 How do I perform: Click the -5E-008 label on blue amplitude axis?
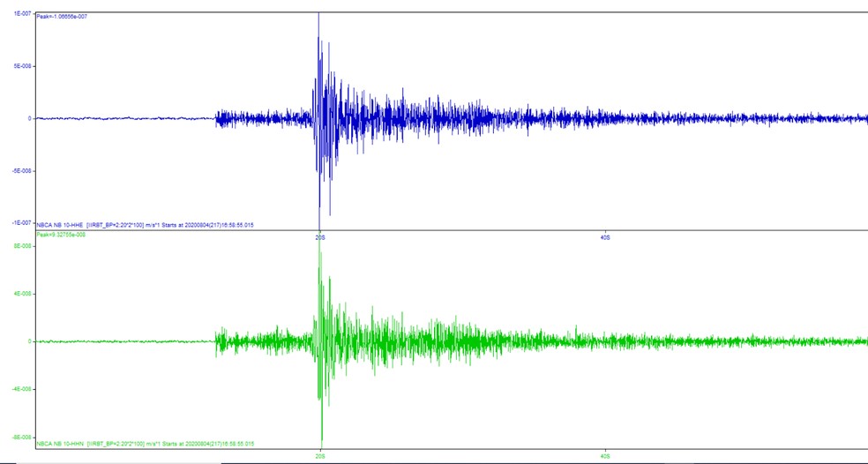[17, 171]
